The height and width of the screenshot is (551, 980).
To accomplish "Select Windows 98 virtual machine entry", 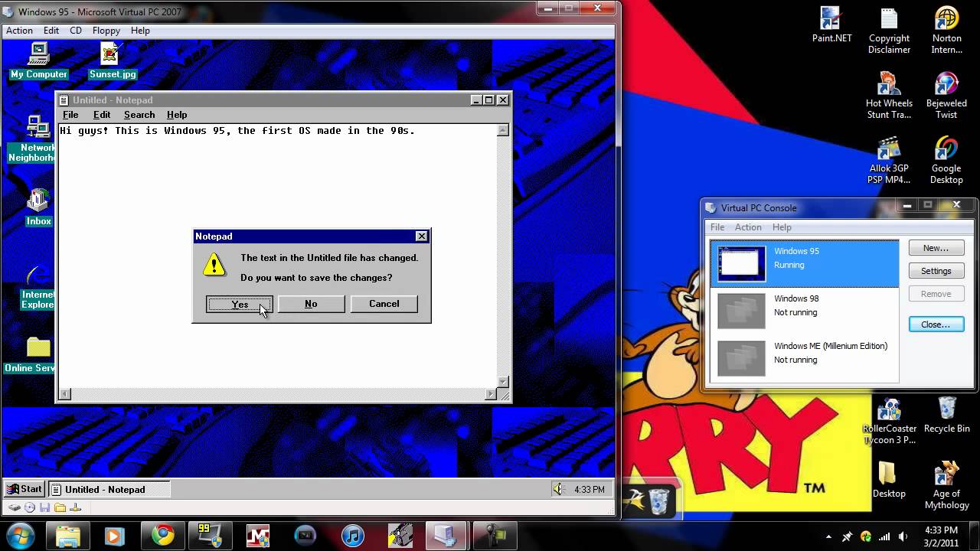I will click(805, 311).
